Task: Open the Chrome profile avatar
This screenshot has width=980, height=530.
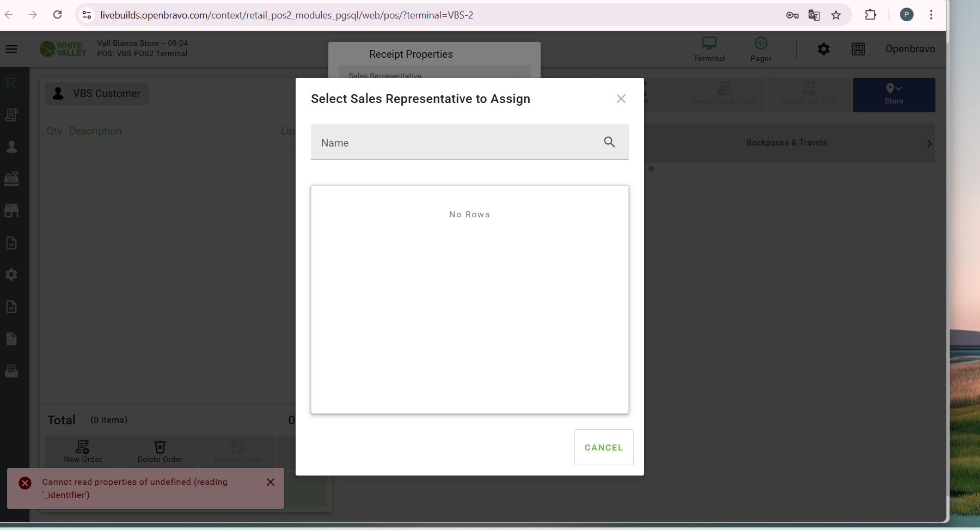Action: [x=906, y=15]
